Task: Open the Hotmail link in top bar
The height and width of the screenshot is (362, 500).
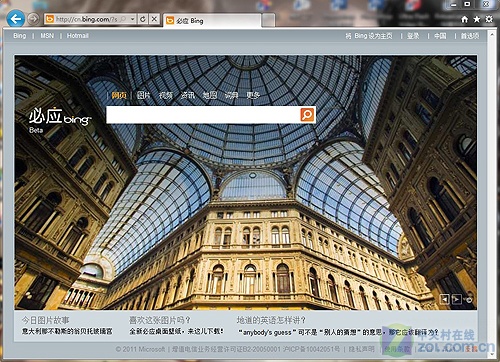Action: coord(77,36)
